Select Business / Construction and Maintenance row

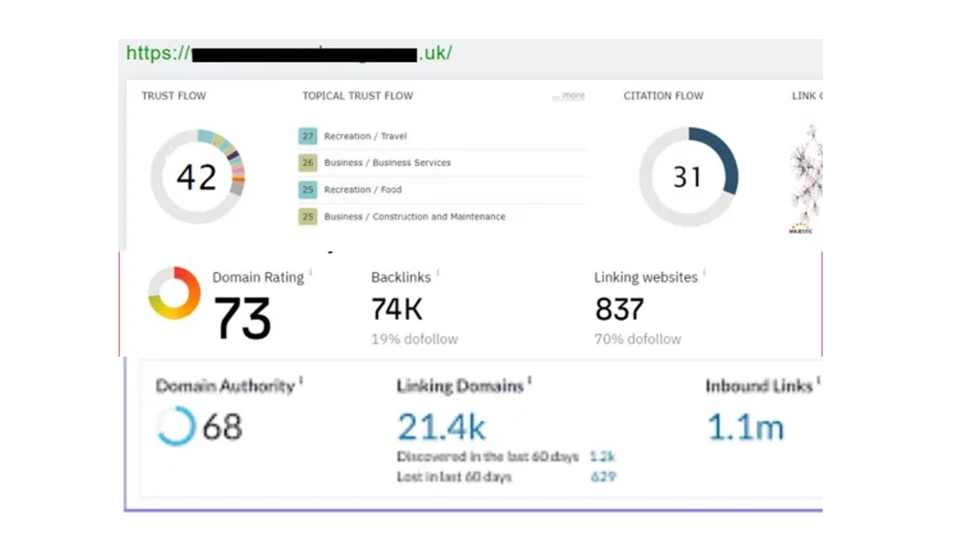tap(442, 217)
